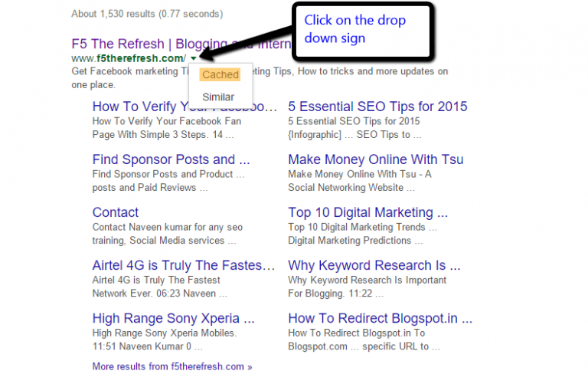
Task: Go to the Contact sitelink
Action: (x=116, y=212)
